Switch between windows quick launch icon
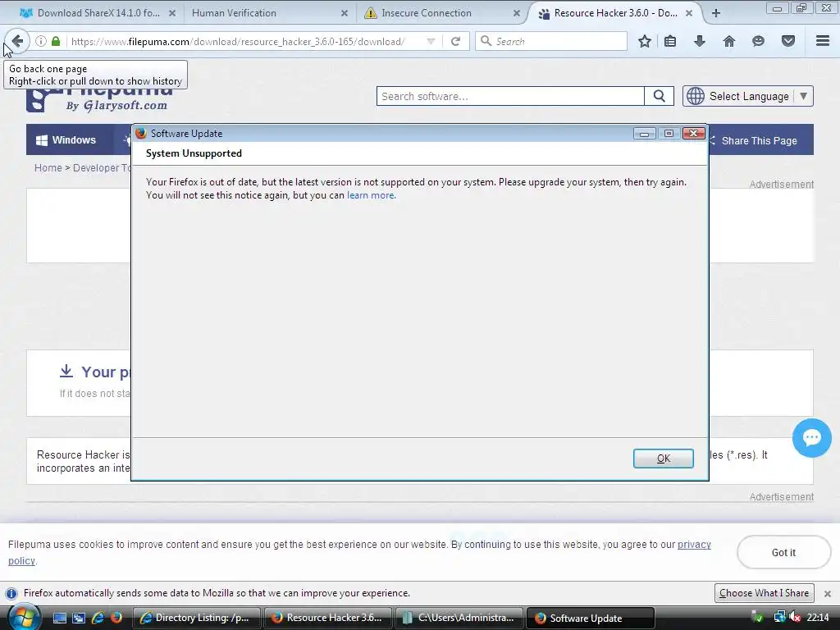 point(79,618)
